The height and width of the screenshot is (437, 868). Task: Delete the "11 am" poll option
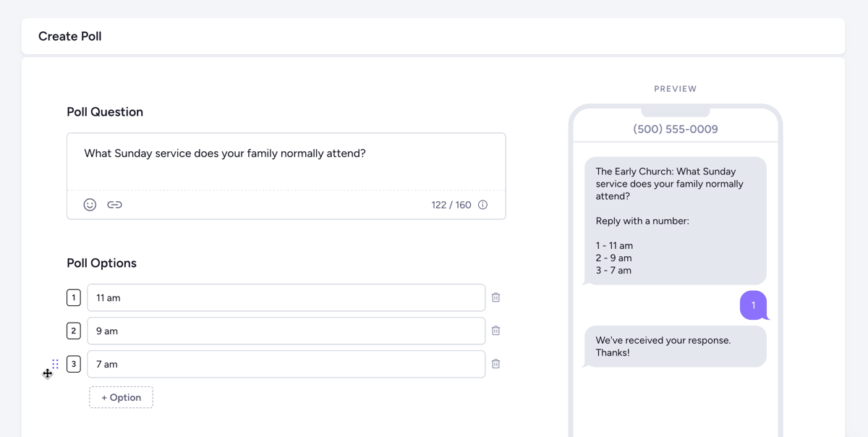[495, 297]
